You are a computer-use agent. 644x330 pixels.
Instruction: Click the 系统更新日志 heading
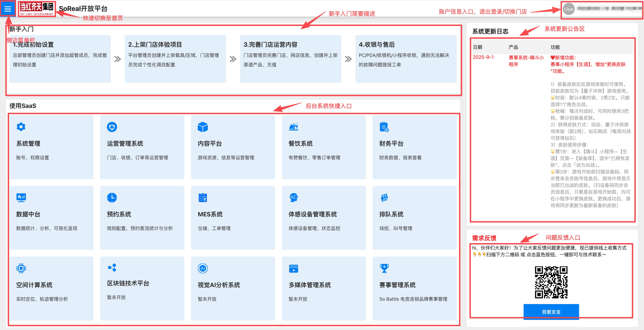click(x=490, y=32)
